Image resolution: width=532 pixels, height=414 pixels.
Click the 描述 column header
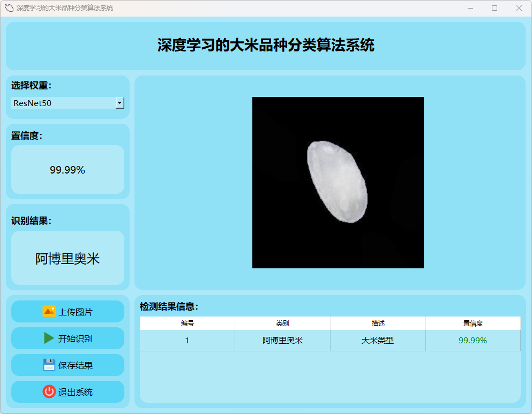click(x=378, y=323)
